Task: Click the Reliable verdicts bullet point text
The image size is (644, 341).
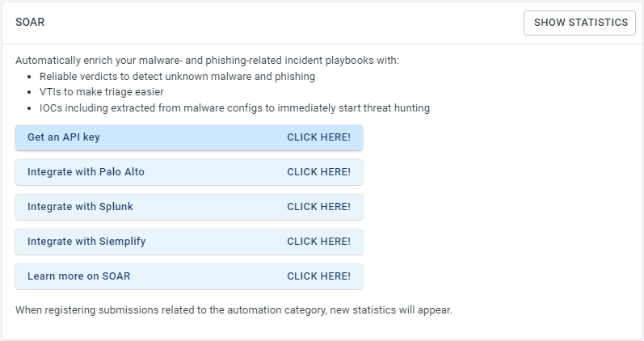Action: coord(177,77)
